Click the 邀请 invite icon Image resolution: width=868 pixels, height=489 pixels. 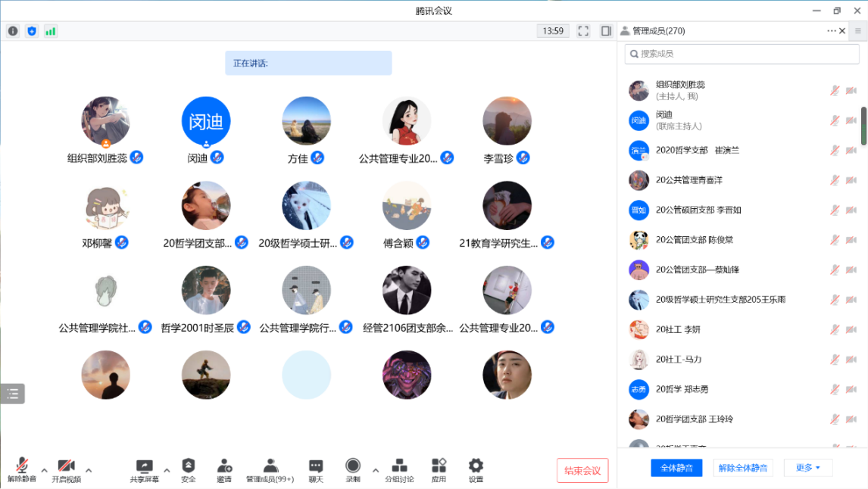tap(224, 469)
